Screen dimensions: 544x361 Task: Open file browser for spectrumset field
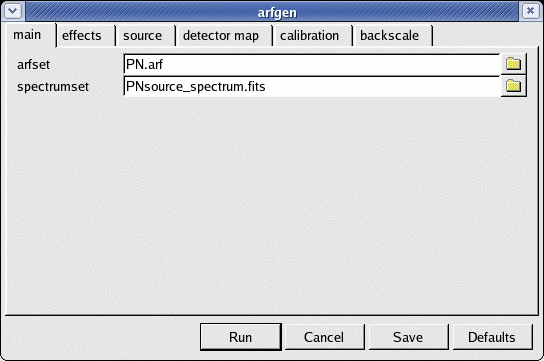pos(513,86)
